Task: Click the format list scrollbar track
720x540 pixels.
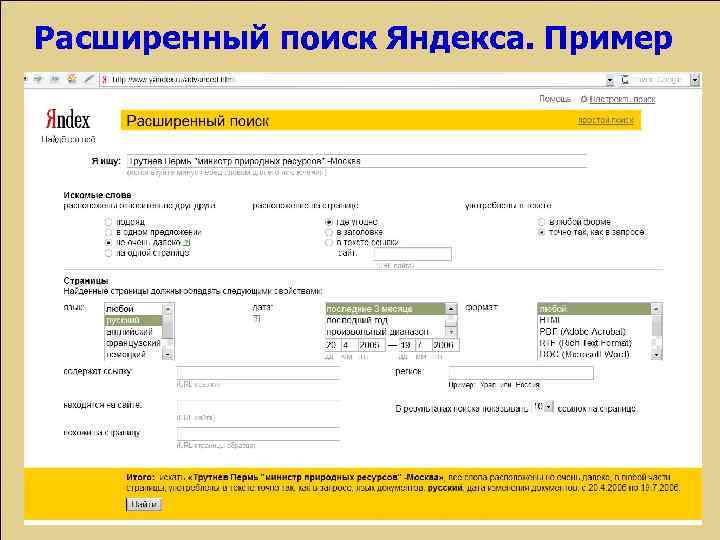Action: [x=656, y=332]
